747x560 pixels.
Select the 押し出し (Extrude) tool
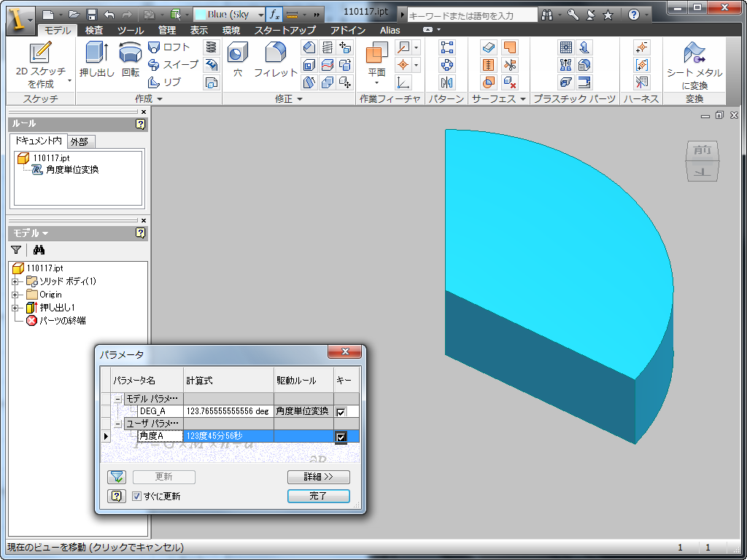click(96, 52)
